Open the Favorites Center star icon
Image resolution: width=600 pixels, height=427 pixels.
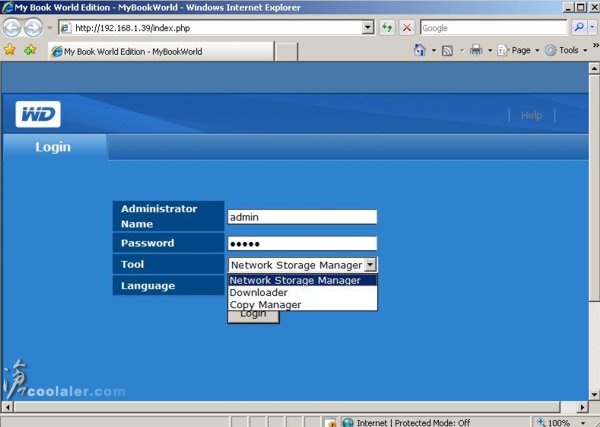pos(10,50)
